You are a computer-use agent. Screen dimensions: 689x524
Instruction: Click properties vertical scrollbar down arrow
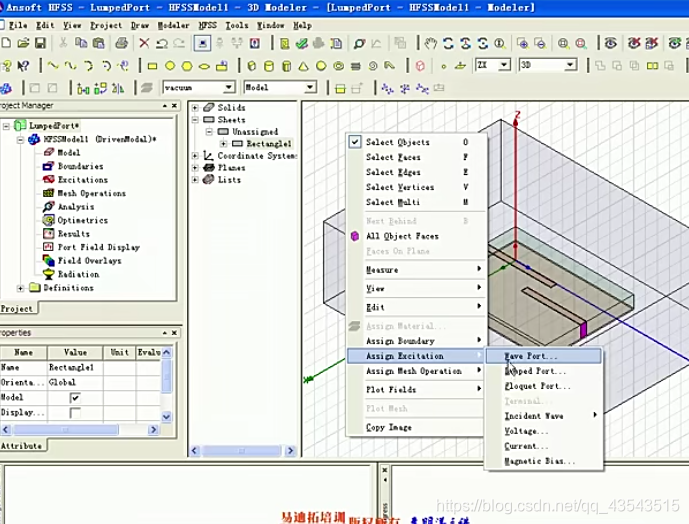(x=167, y=416)
